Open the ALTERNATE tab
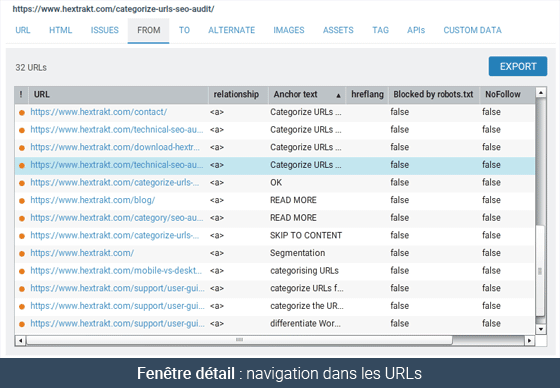This screenshot has height=388, width=560. [231, 30]
